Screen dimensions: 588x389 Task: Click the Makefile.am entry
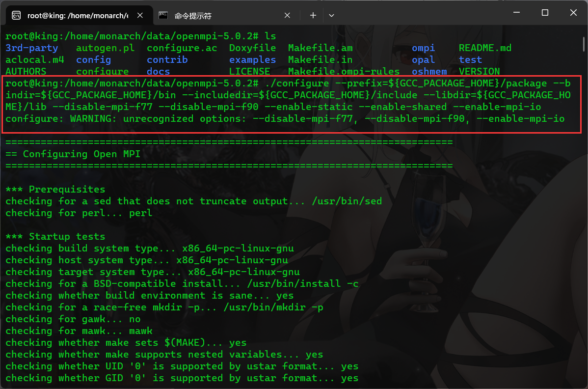click(320, 48)
